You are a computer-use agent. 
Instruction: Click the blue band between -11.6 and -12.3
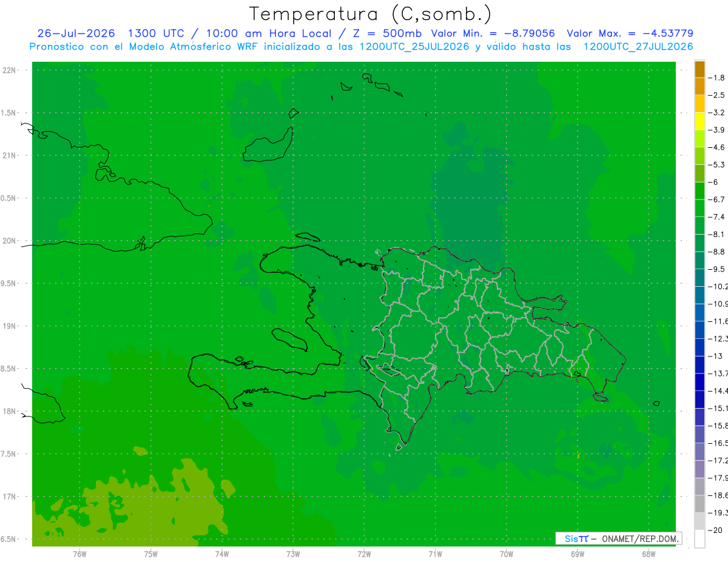699,330
